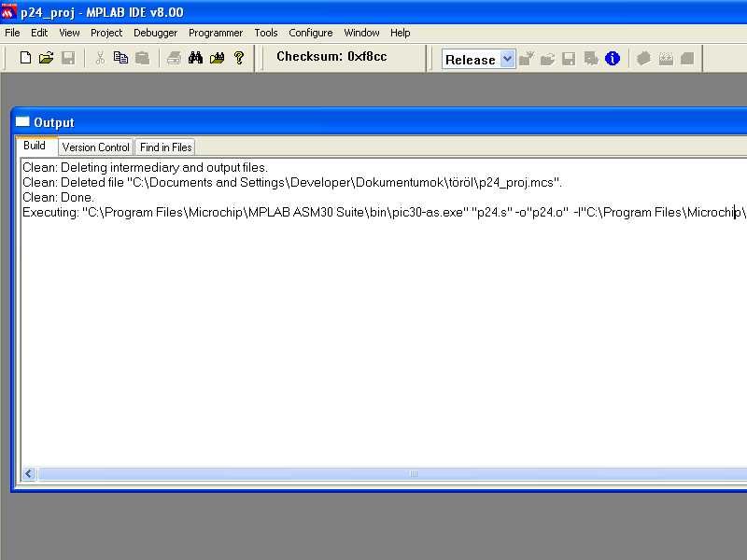Click the New File toolbar icon
The image size is (747, 560).
(x=26, y=58)
